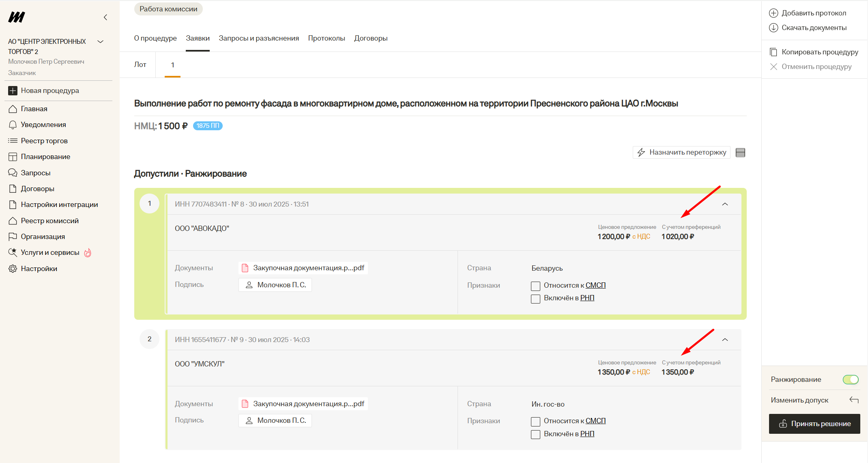Click the list view icon beside Назначить переторжку
868x463 pixels.
740,153
